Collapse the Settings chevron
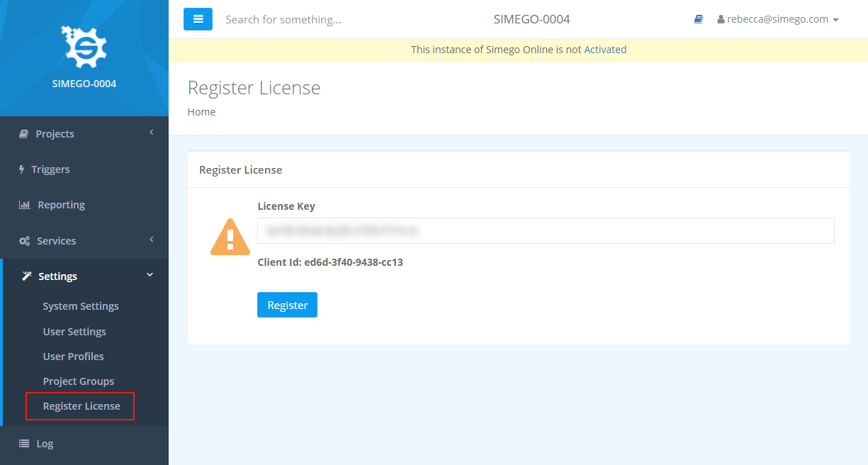The height and width of the screenshot is (465, 868). pos(150,275)
